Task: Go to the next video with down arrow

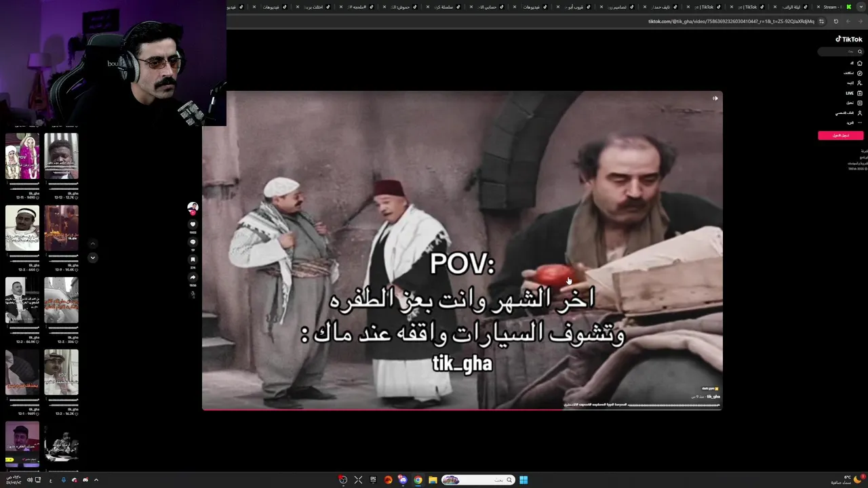Action: (x=93, y=258)
